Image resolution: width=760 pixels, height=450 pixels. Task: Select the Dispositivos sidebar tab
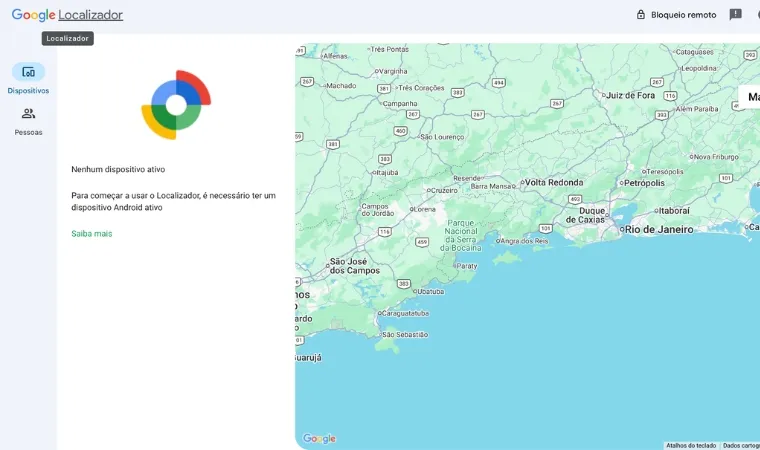(x=28, y=79)
